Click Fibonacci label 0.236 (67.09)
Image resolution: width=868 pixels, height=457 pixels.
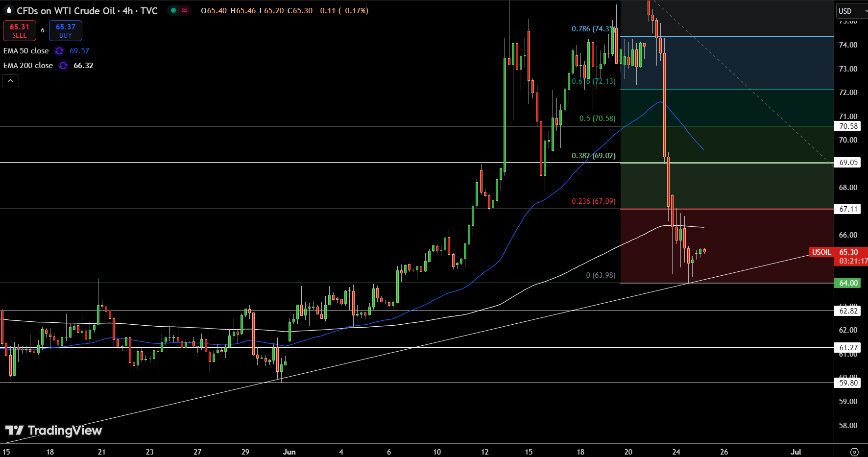point(593,201)
